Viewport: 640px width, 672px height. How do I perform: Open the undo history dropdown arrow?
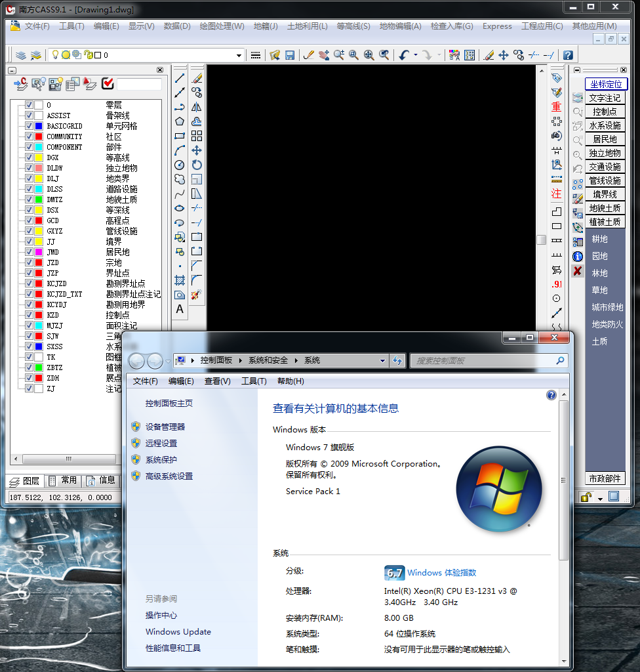416,55
